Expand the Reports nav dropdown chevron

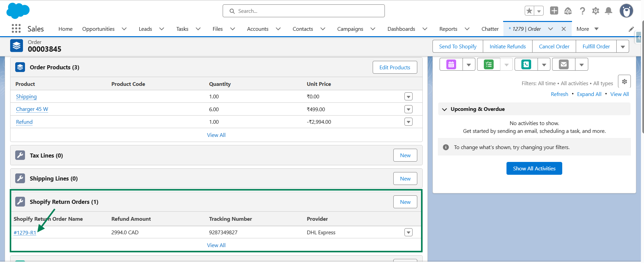[467, 29]
